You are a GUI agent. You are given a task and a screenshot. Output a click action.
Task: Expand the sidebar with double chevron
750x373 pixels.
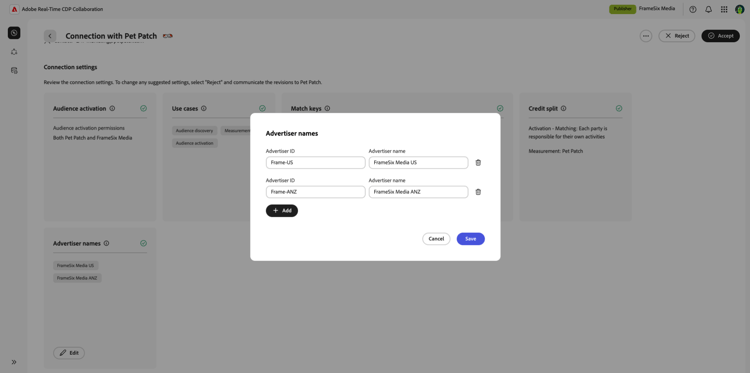click(x=14, y=362)
